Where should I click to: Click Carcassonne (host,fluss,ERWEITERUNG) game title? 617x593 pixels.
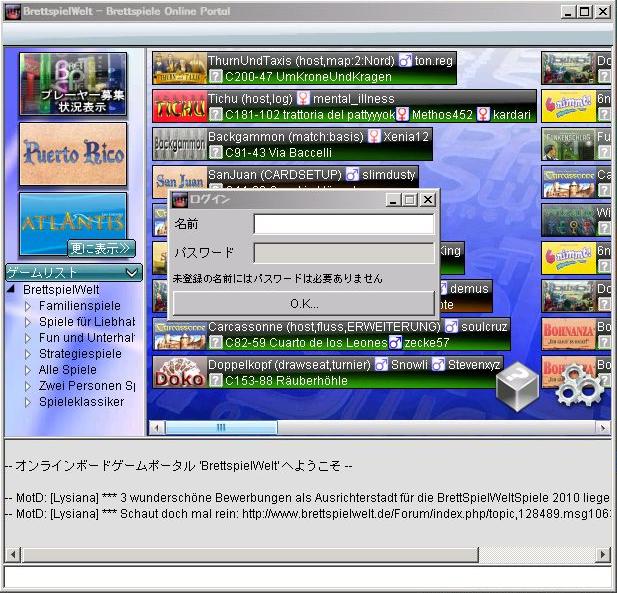[x=324, y=327]
